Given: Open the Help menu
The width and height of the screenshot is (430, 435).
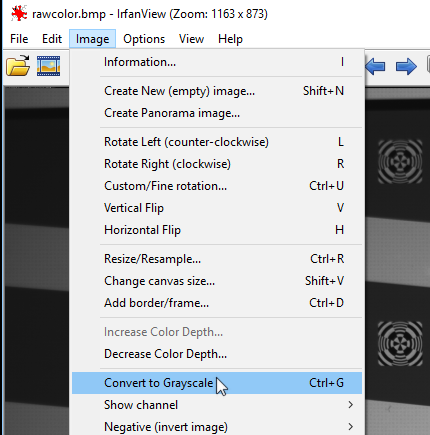Looking at the screenshot, I should point(230,39).
